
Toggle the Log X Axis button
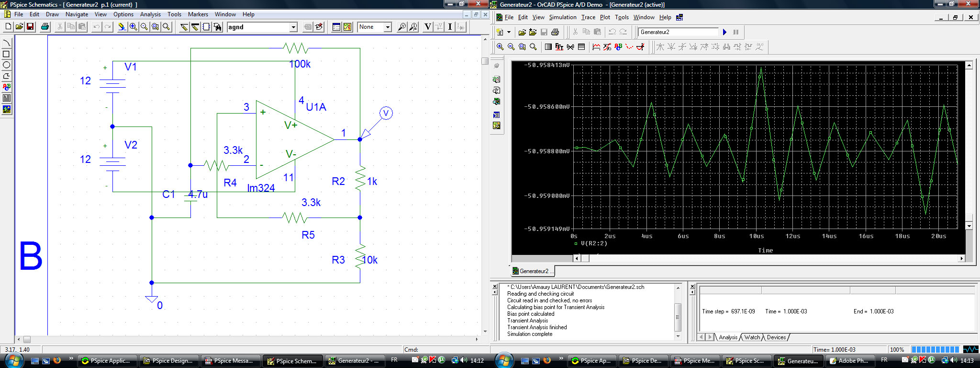click(x=548, y=47)
